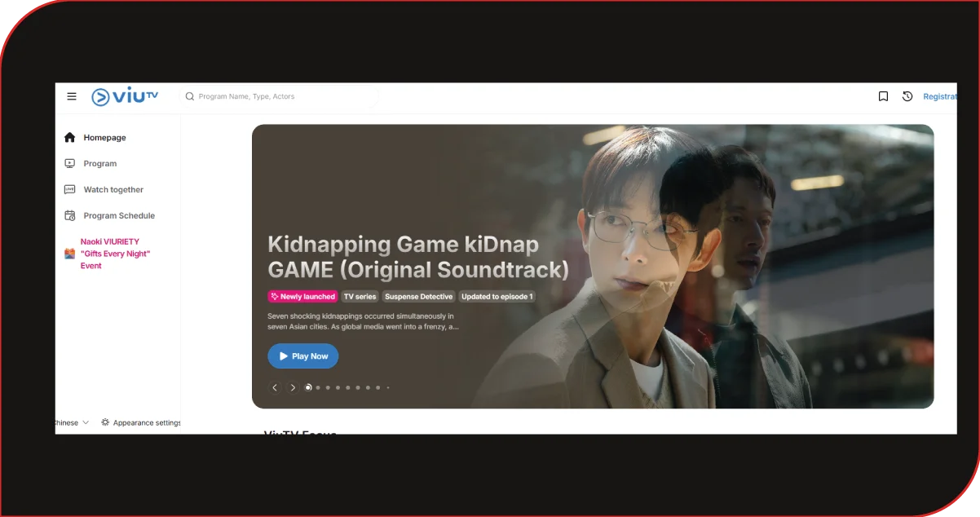
Task: Open Appearance settings
Action: point(147,422)
